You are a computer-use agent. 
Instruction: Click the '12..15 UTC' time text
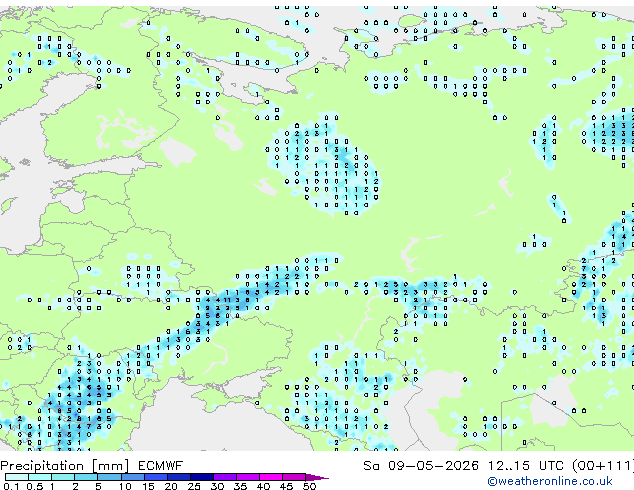526,466
